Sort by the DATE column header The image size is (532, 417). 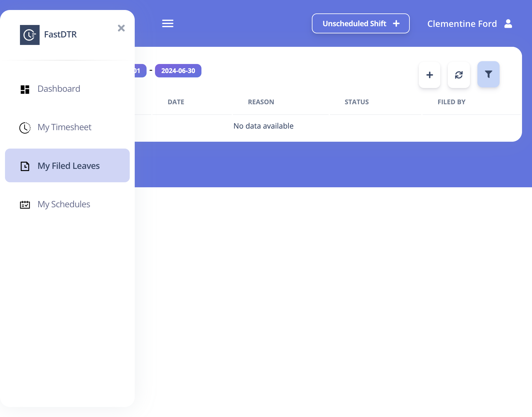point(176,102)
